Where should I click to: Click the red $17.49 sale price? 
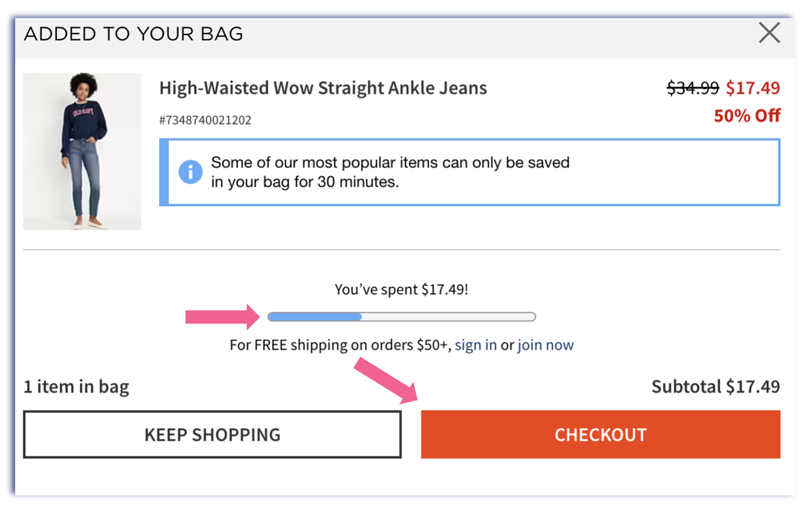click(x=753, y=88)
